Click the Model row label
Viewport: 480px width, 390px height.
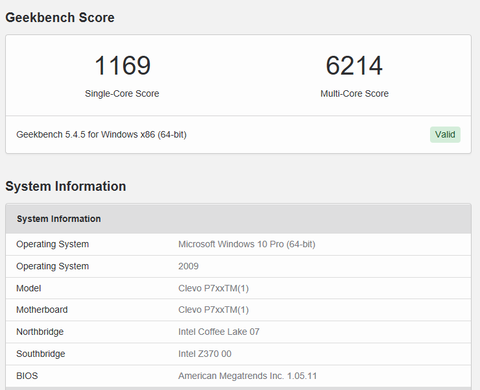pyautogui.click(x=29, y=288)
